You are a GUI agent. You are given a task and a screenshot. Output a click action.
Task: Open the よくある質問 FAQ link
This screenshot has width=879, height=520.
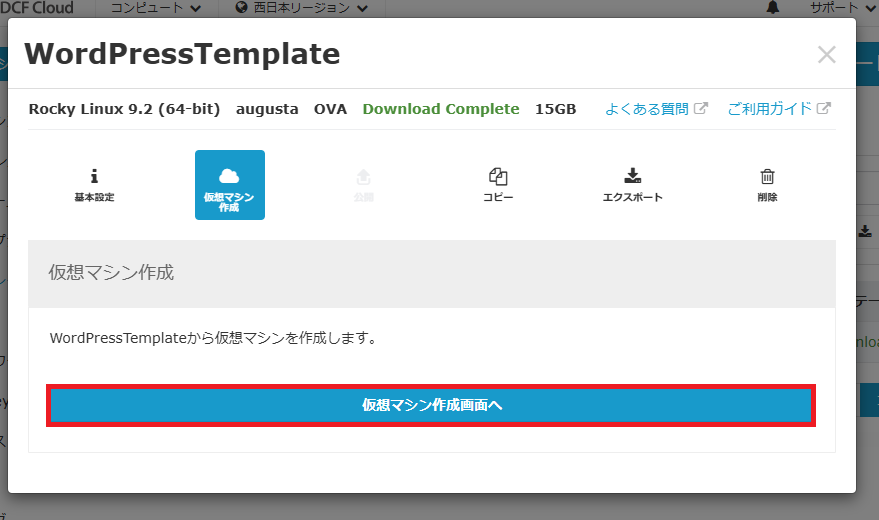[x=648, y=109]
